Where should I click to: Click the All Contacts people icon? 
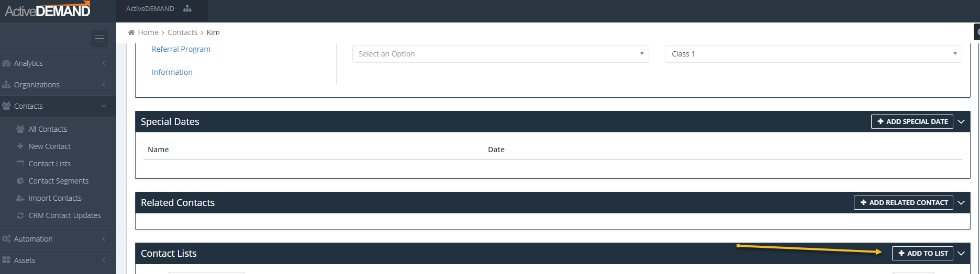pos(20,129)
